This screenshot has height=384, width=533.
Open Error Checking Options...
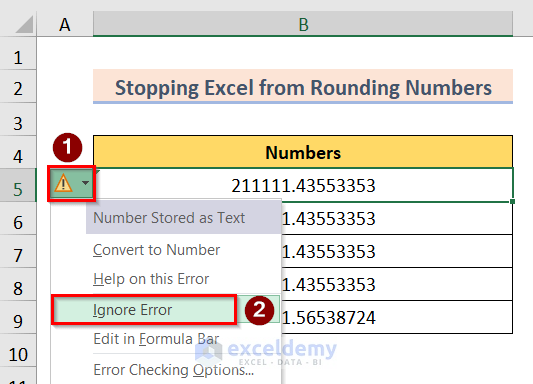click(x=173, y=370)
